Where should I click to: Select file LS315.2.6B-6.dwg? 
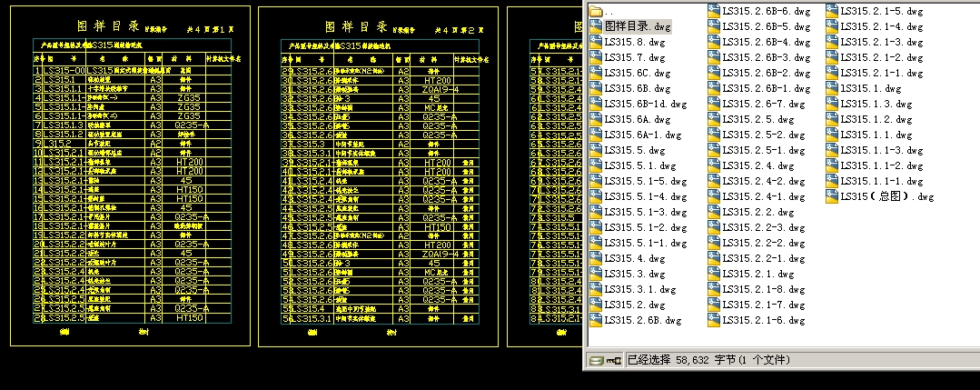(759, 11)
